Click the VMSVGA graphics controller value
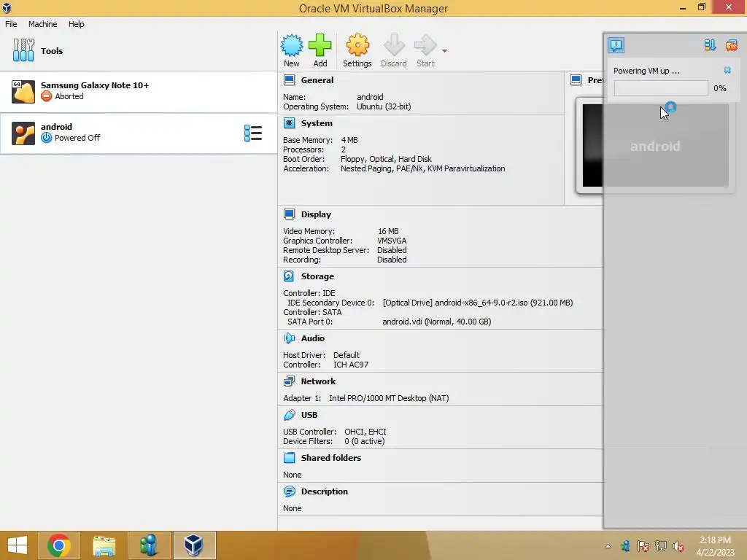This screenshot has width=747, height=560. [392, 241]
